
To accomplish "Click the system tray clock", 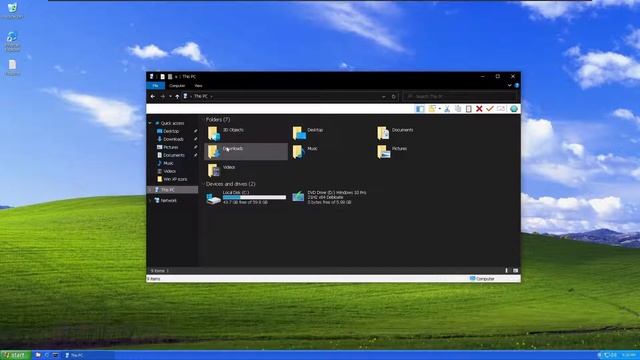I will (630, 355).
